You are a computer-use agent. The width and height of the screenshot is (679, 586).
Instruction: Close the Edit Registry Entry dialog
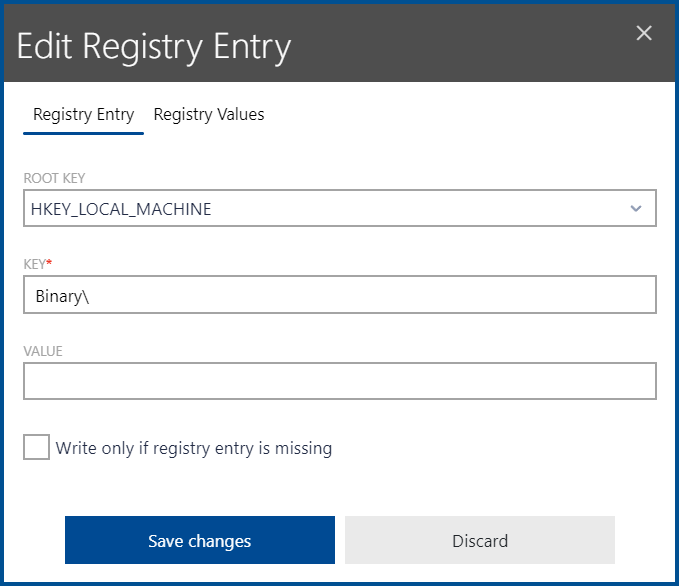point(644,33)
